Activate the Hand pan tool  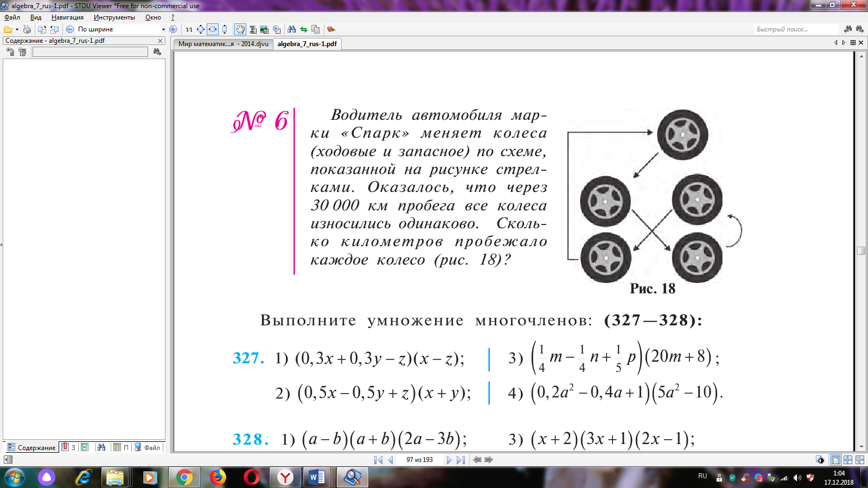pos(240,29)
